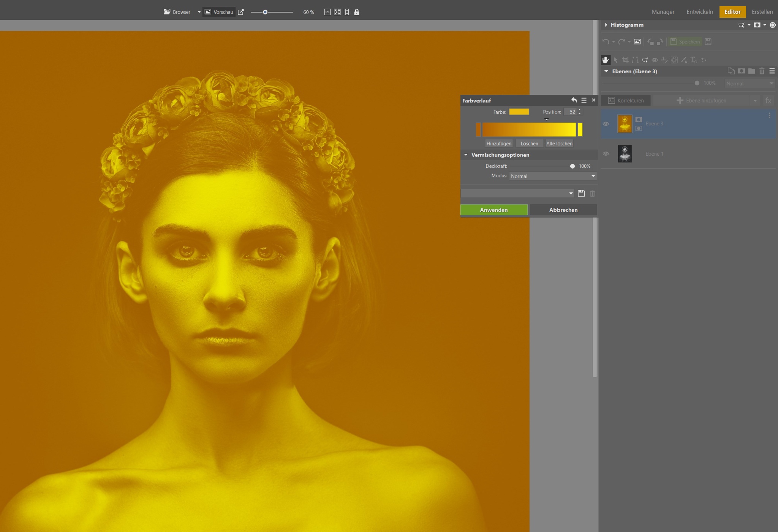Expand the Histogramm panel

[x=606, y=25]
